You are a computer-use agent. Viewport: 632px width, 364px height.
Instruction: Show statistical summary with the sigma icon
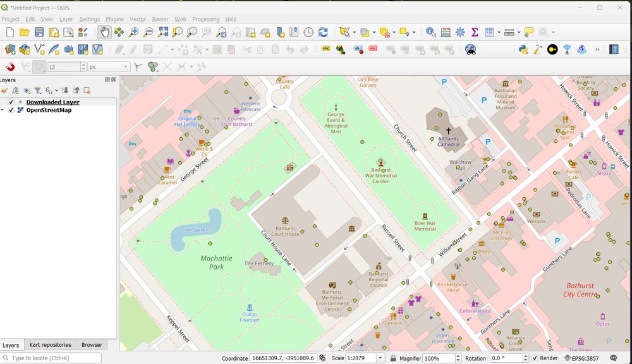click(475, 32)
